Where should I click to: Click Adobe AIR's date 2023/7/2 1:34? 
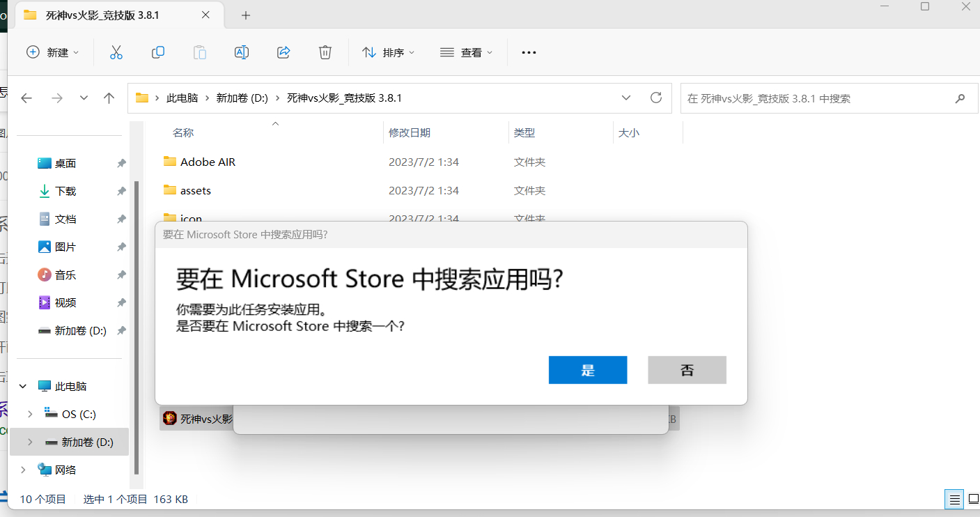click(x=423, y=162)
